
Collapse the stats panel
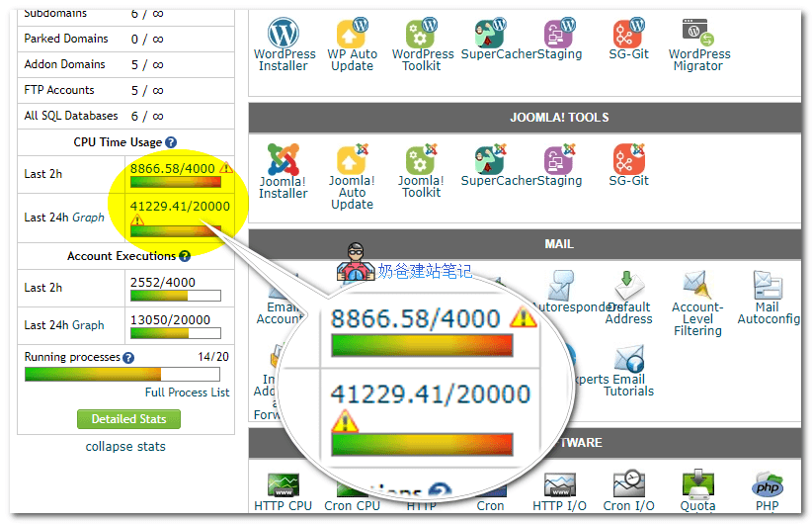pos(125,447)
